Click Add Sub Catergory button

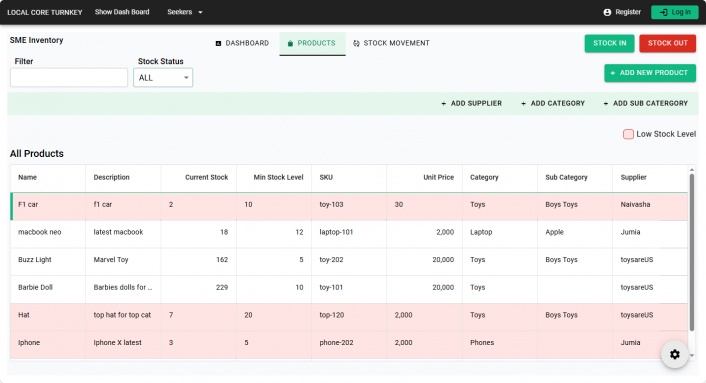(646, 104)
